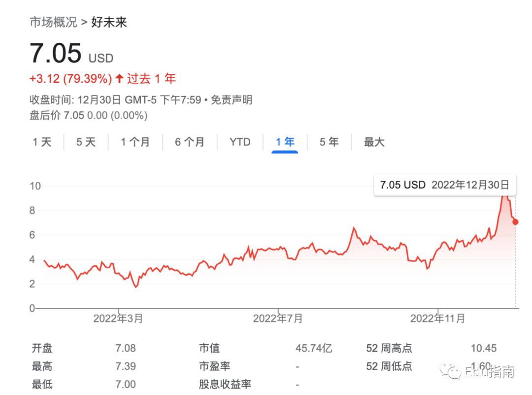The width and height of the screenshot is (532, 395).
Task: Select the 1 天 range tab
Action: tap(42, 142)
